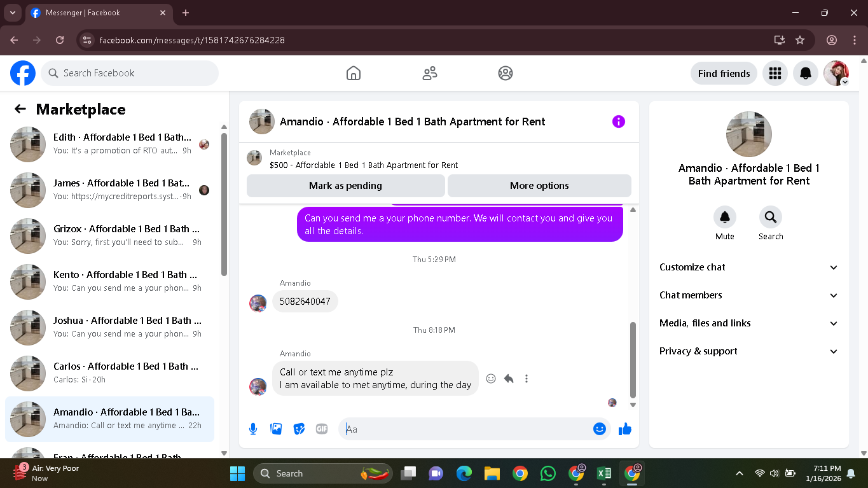The height and width of the screenshot is (488, 868).
Task: Open the Groups icon in top navigation
Action: [x=506, y=73]
